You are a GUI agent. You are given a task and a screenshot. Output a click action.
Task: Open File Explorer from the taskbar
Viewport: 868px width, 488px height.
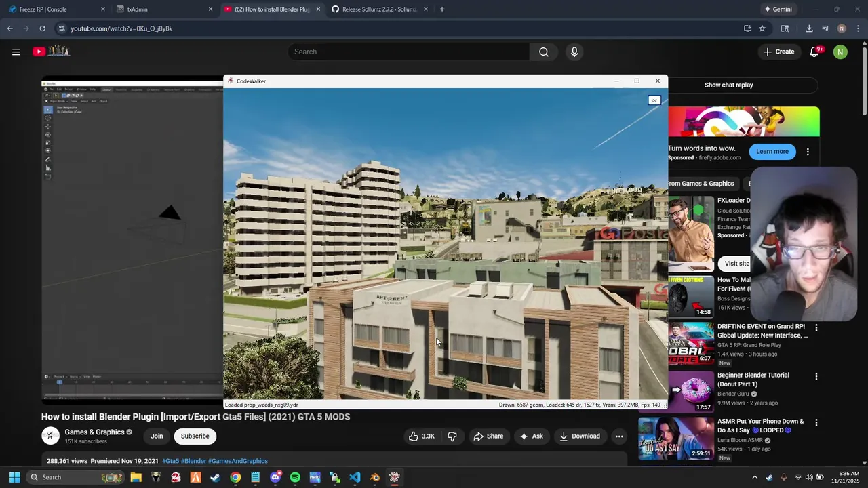[x=136, y=477]
